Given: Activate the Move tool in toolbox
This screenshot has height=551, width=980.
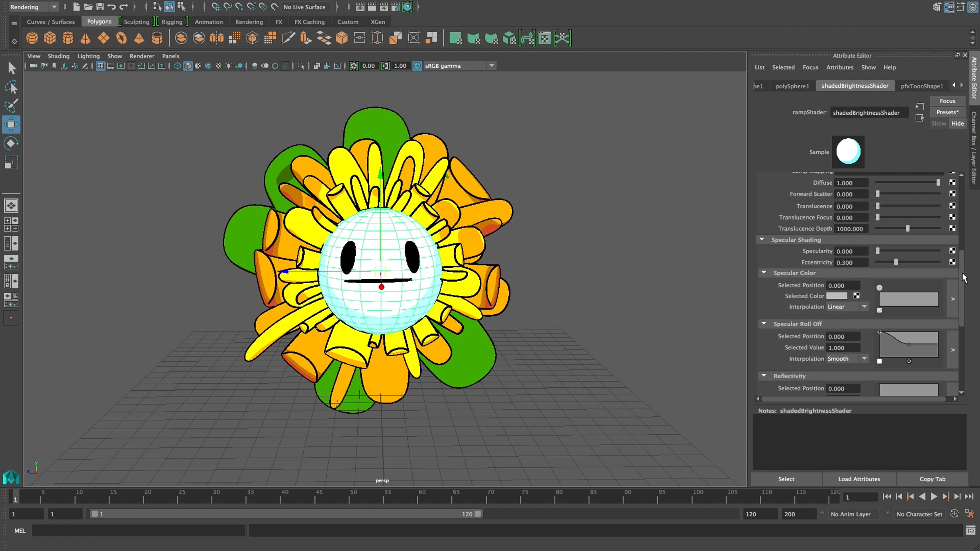Looking at the screenshot, I should pyautogui.click(x=11, y=124).
